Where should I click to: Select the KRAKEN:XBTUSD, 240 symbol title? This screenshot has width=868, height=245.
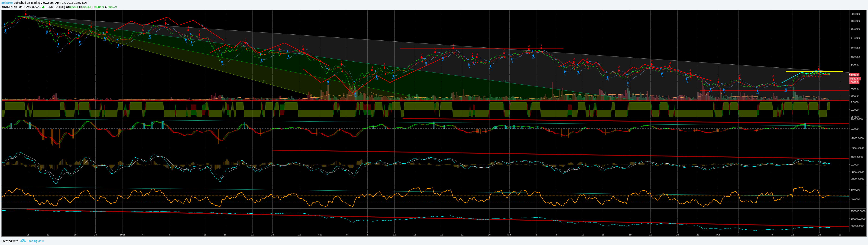(x=16, y=7)
